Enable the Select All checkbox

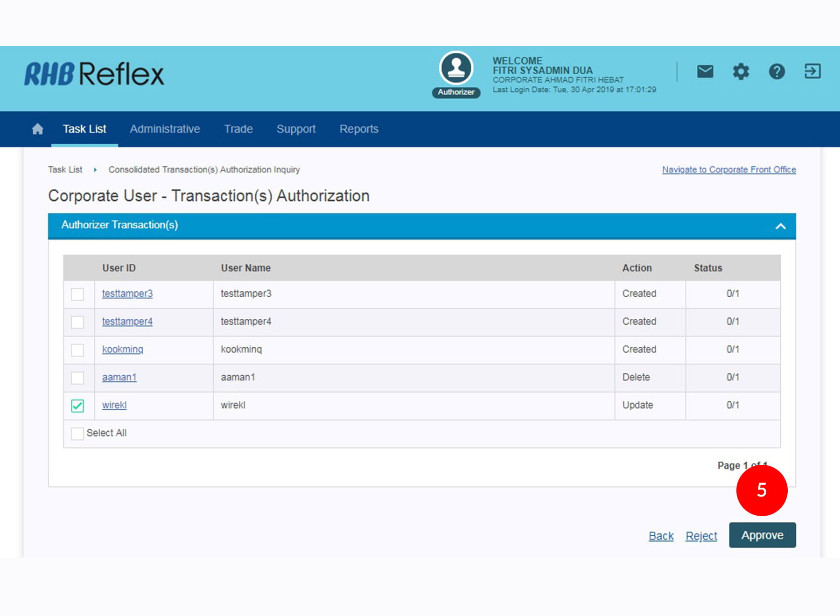(77, 434)
